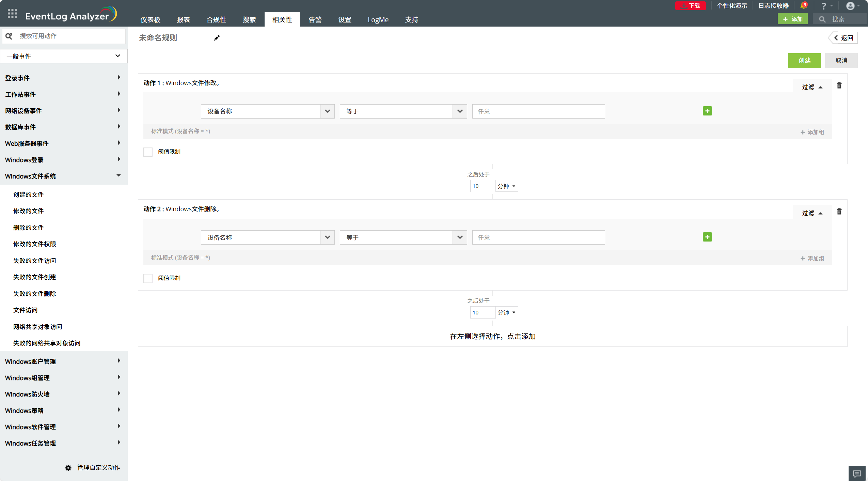This screenshot has height=481, width=868.
Task: Enable 阈值限制 checkbox in Action 1
Action: [148, 152]
